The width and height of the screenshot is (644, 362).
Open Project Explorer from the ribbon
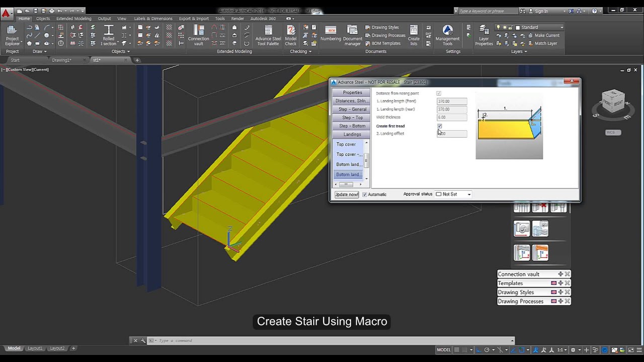click(x=12, y=35)
